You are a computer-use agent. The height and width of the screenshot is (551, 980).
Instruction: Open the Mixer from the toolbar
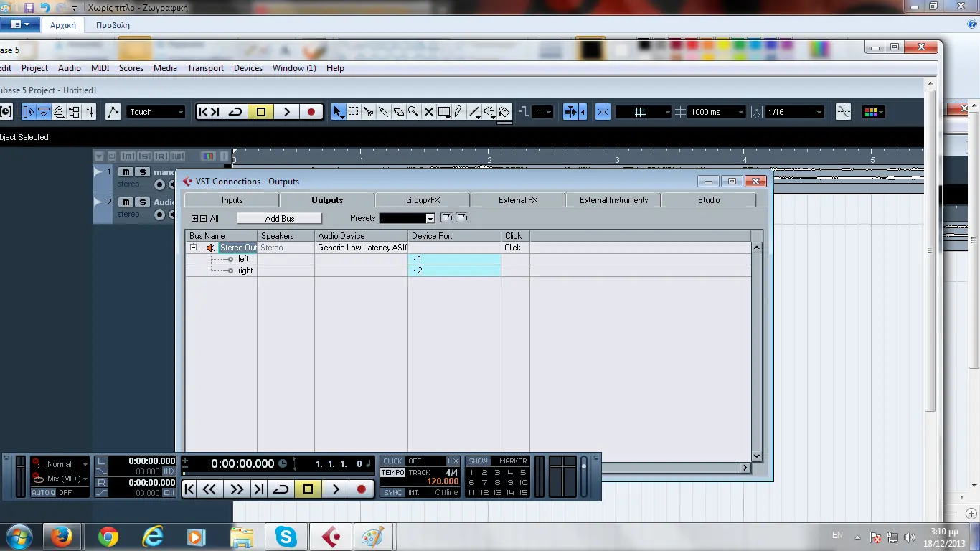(x=90, y=112)
